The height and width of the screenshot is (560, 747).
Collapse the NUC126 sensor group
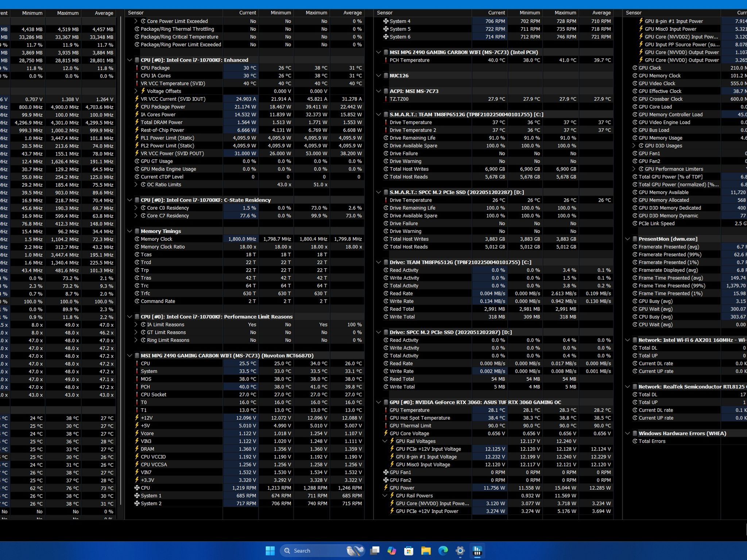[379, 76]
